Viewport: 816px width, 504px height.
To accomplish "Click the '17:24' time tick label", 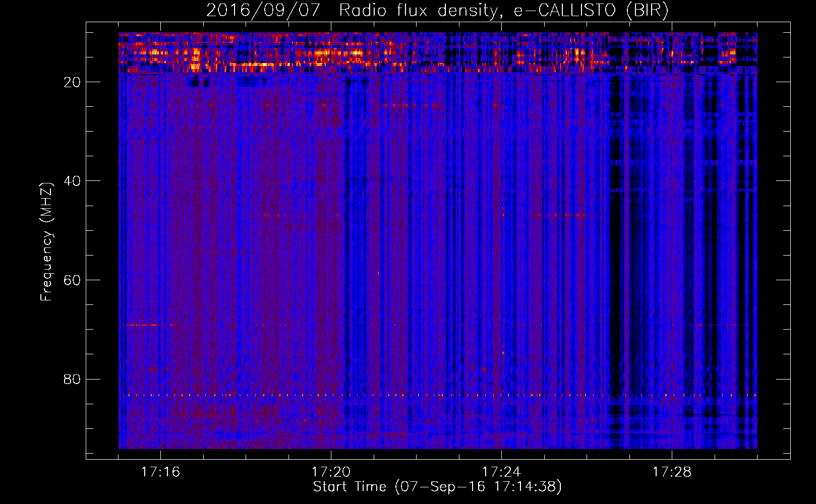I will pyautogui.click(x=501, y=472).
